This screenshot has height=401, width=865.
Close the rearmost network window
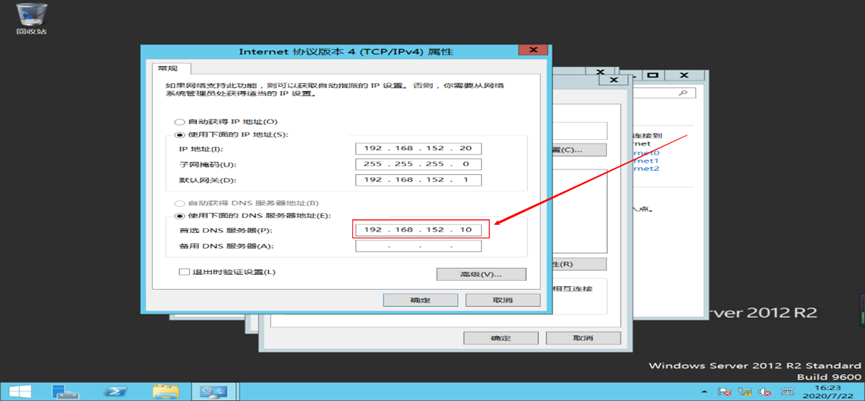tap(684, 75)
